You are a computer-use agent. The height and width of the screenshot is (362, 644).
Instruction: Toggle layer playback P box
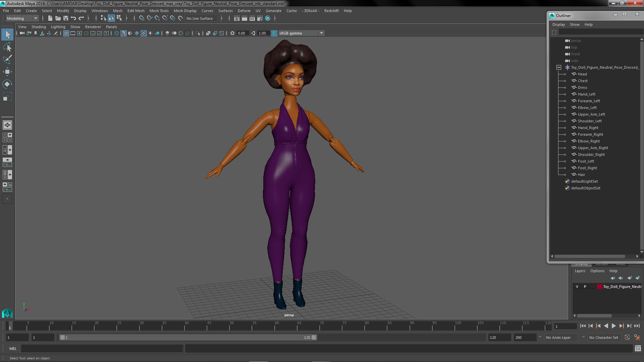[585, 287]
